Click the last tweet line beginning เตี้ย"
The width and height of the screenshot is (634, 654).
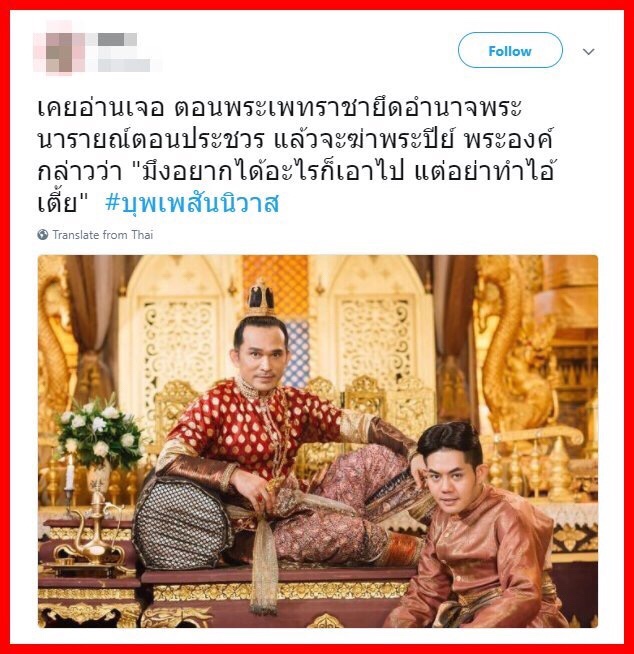(63, 203)
